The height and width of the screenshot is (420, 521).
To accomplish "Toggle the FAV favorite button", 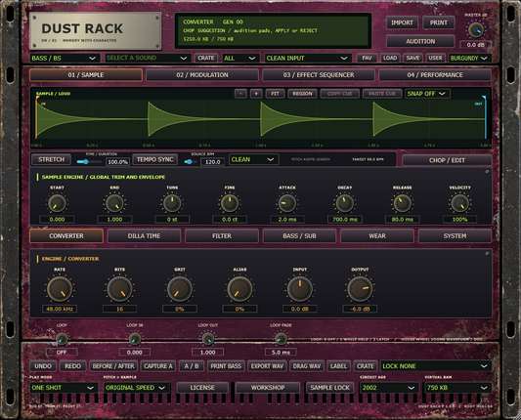I will 367,58.
